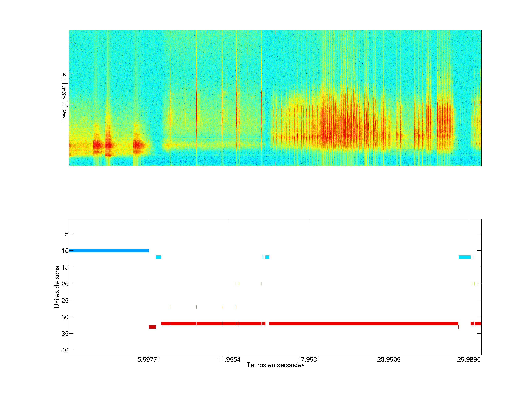Click the y-axis tick label 40

point(65,350)
